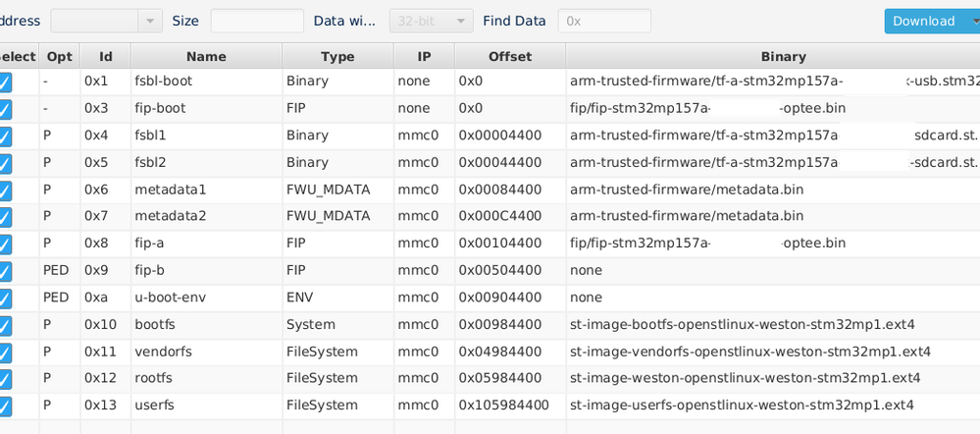Deselect the u-boot-env partition checkbox
The height and width of the screenshot is (434, 980).
pyautogui.click(x=5, y=298)
